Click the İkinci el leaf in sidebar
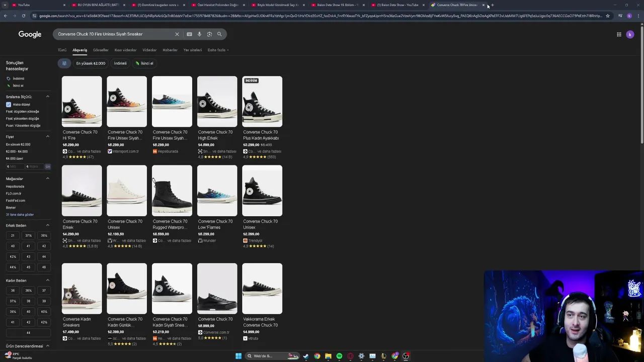 (x=15, y=85)
